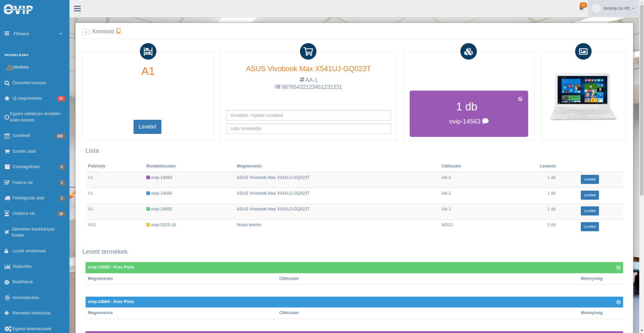Image resolution: width=644 pixels, height=333 pixels.
Task: Click the large purple 1 db quantity card
Action: (x=469, y=114)
